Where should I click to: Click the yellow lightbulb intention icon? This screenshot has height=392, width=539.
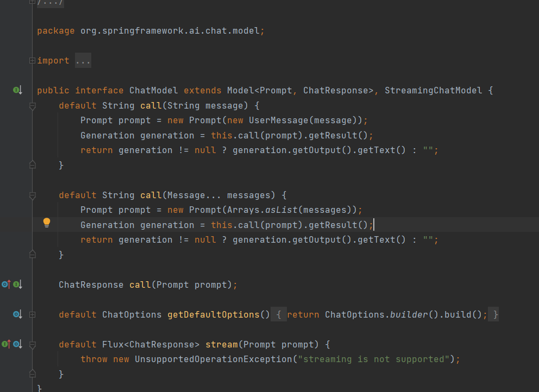pyautogui.click(x=47, y=223)
